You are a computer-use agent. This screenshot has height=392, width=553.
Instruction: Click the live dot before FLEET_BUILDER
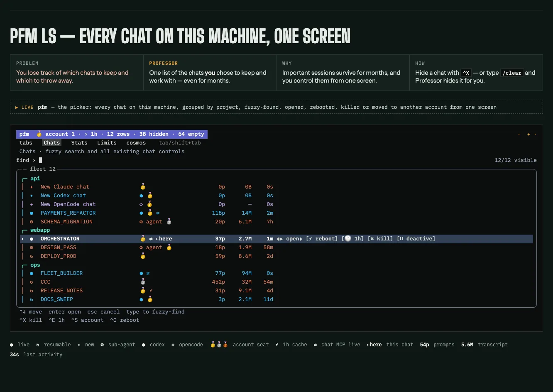tap(32, 273)
